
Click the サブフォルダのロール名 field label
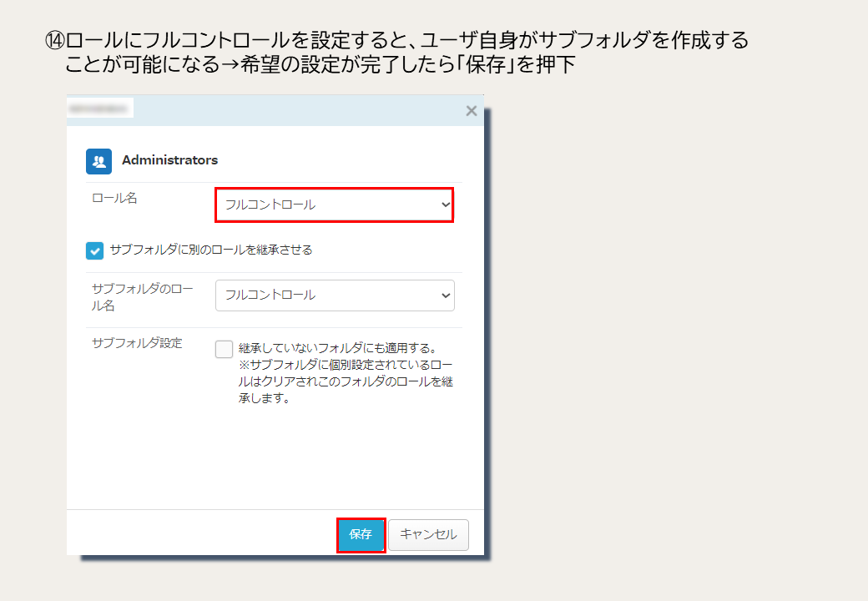pos(142,296)
